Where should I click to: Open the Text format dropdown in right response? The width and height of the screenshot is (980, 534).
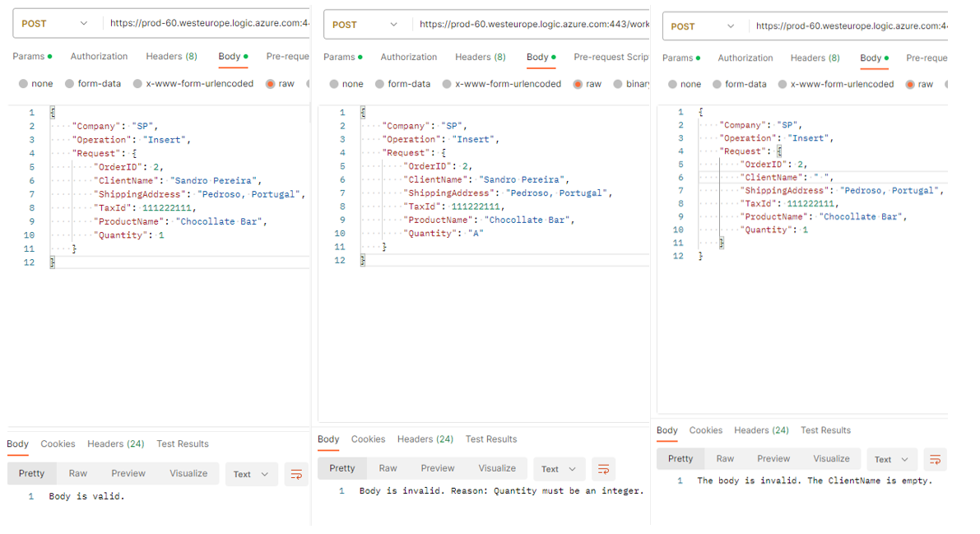point(891,460)
